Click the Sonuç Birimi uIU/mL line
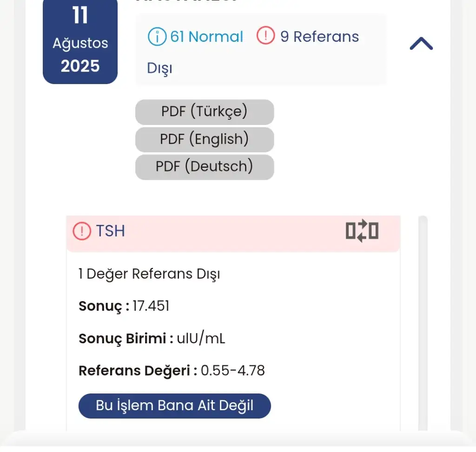476x452 pixels. pos(152,339)
